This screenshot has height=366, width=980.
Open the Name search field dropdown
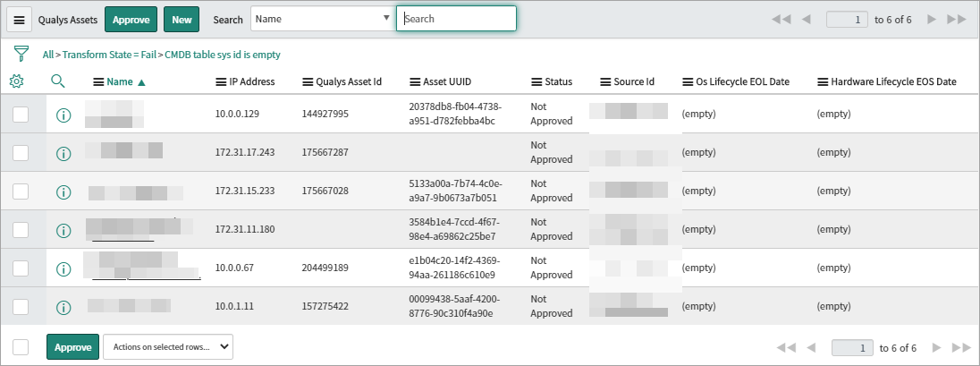tap(323, 19)
